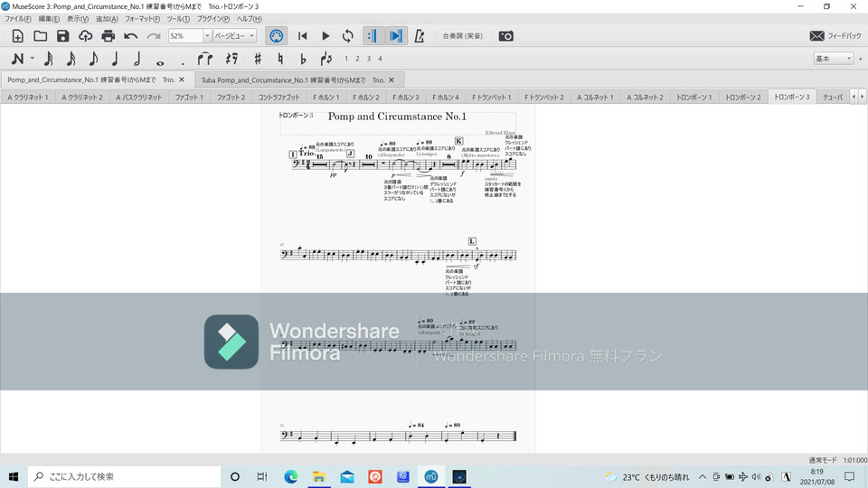Image resolution: width=868 pixels, height=488 pixels.
Task: Insert a rest
Action: [x=232, y=59]
